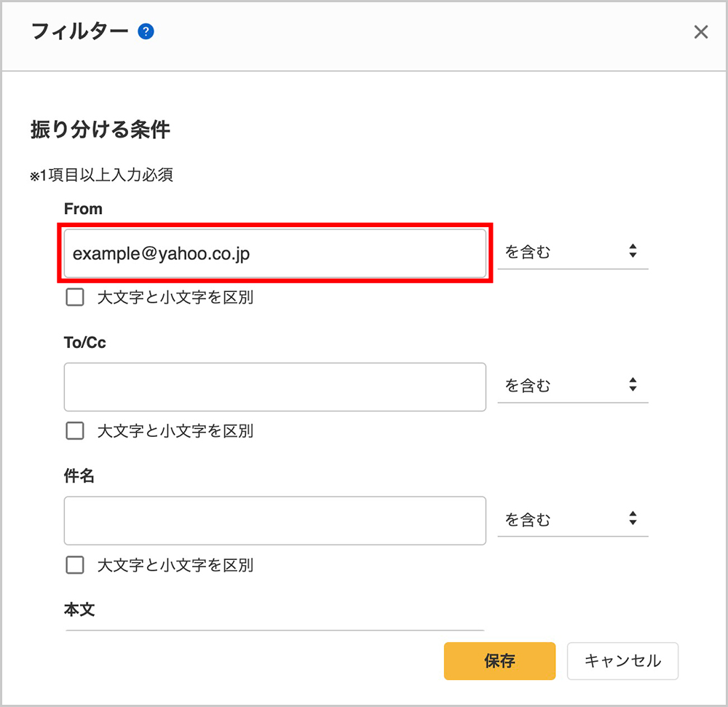Screen dimensions: 728x707
Task: Enable case-sensitive checkbox under To/Cc
Action: pos(75,431)
